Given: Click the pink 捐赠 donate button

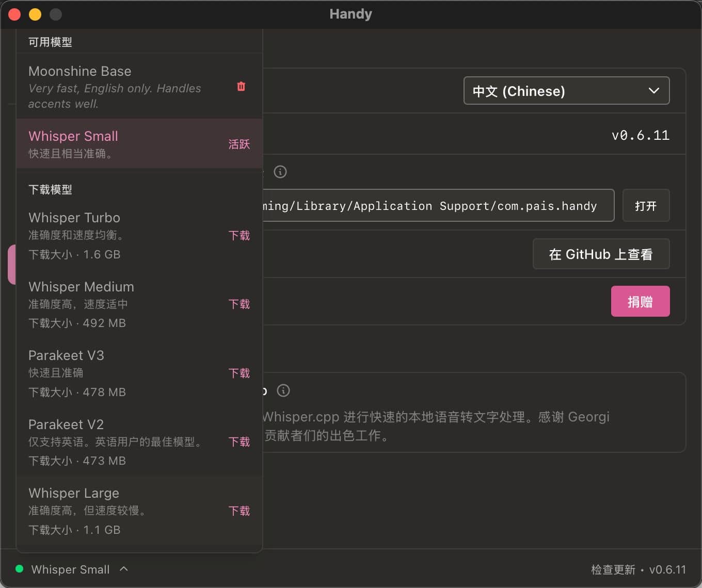Looking at the screenshot, I should [640, 301].
